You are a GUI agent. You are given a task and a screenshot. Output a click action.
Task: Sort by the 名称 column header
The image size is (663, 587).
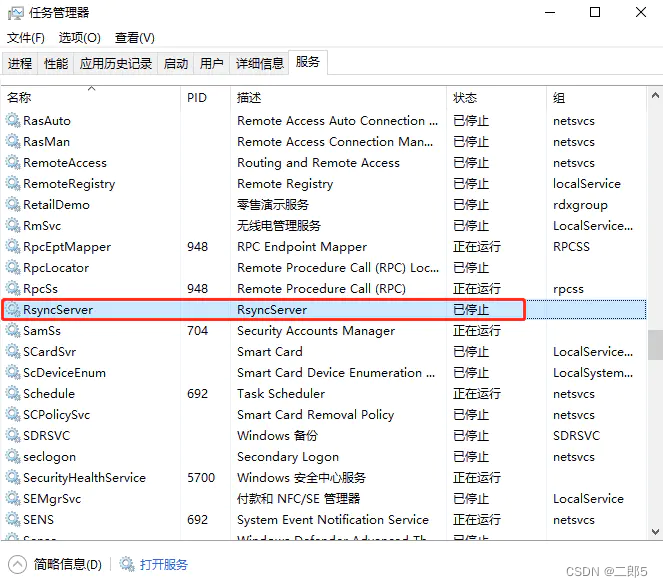click(x=91, y=98)
